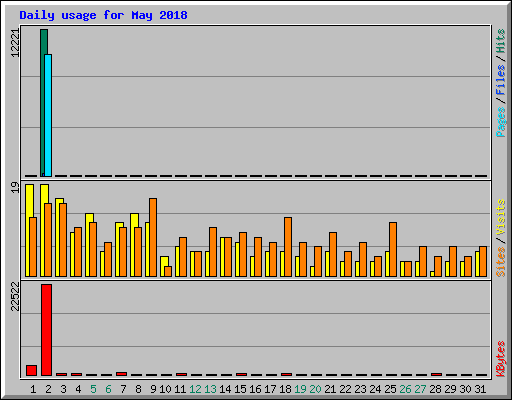Click the 19 axis value
Image resolution: width=512 pixels, height=400 pixels.
click(x=15, y=187)
